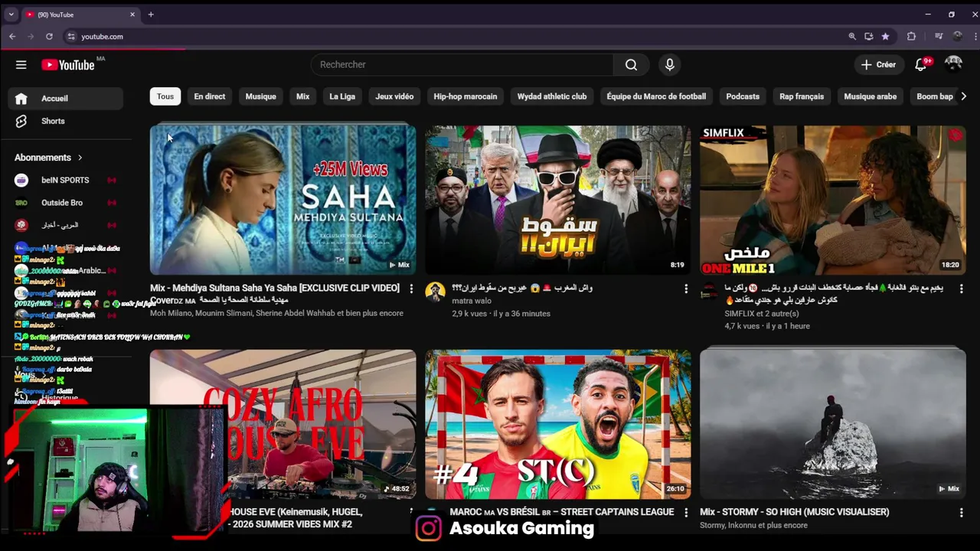Open the SAHA Mehdiya Sultana thumbnail

point(283,200)
